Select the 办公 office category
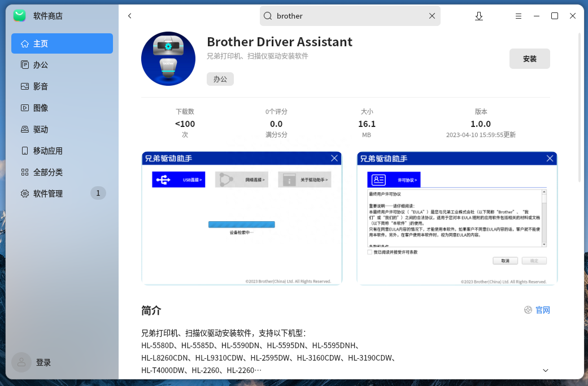 click(x=62, y=65)
